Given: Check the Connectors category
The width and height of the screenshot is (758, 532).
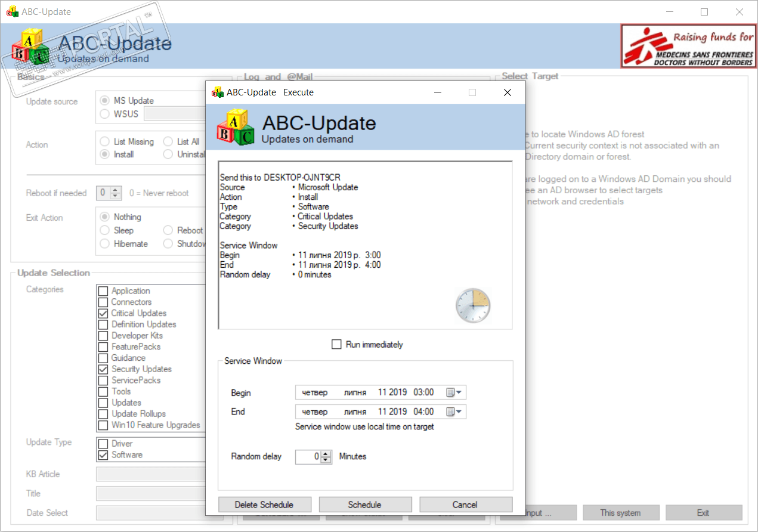Looking at the screenshot, I should point(103,302).
